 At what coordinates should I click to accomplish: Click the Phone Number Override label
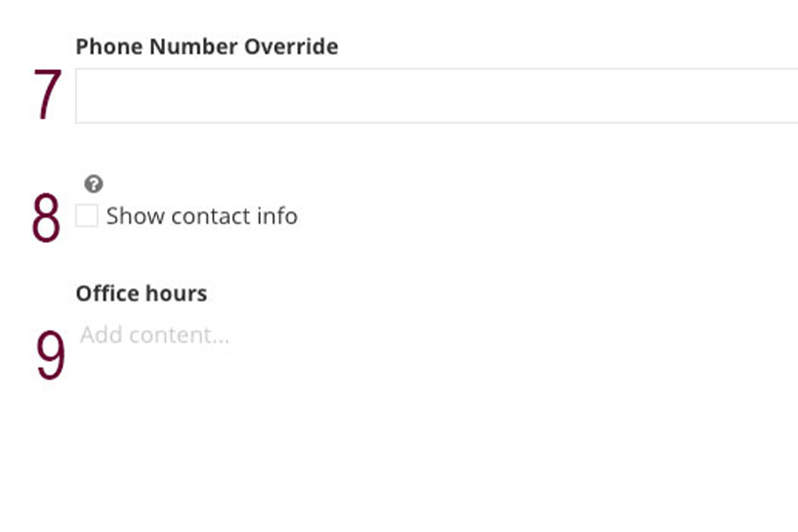pyautogui.click(x=207, y=46)
